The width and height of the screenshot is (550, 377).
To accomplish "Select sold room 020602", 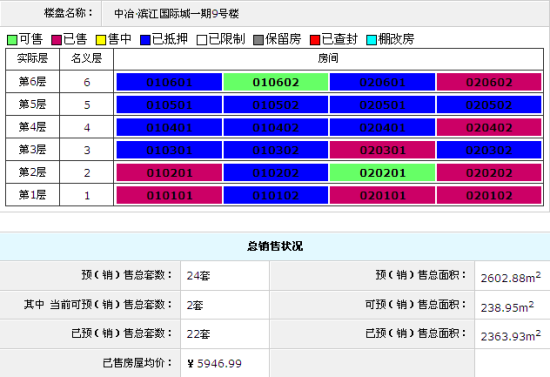I will tap(489, 82).
